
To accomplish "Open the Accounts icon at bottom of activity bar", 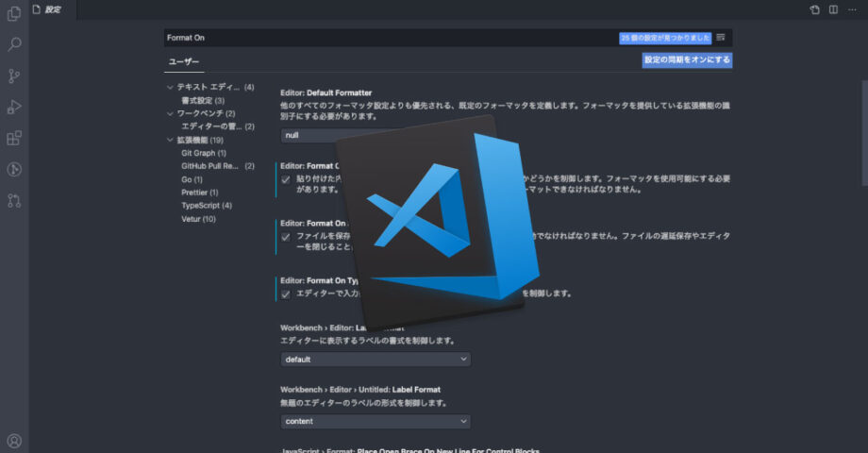I will tap(14, 441).
